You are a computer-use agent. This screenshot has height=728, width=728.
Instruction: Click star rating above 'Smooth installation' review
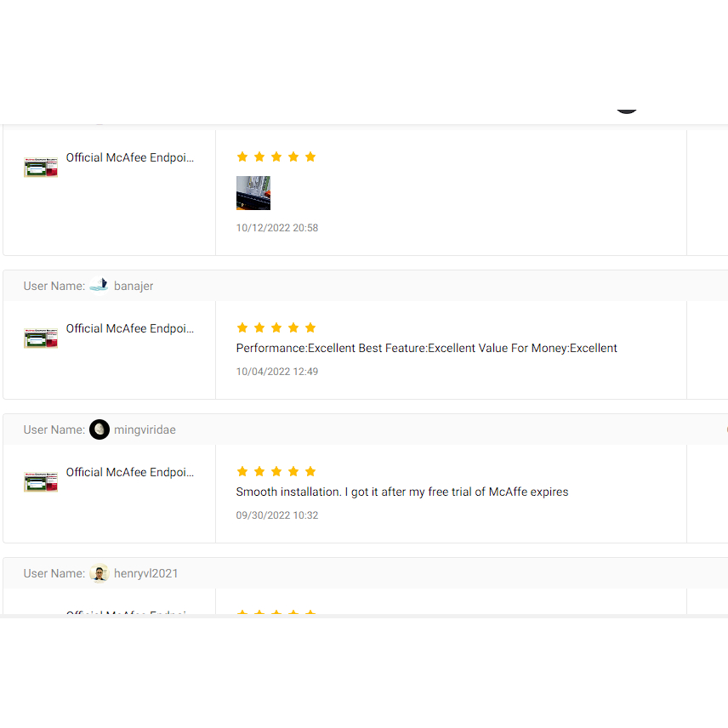coord(276,471)
